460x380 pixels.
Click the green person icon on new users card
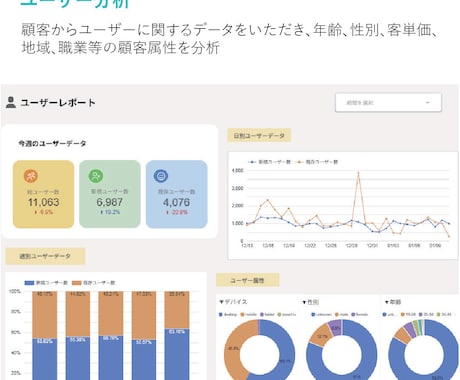tap(96, 176)
